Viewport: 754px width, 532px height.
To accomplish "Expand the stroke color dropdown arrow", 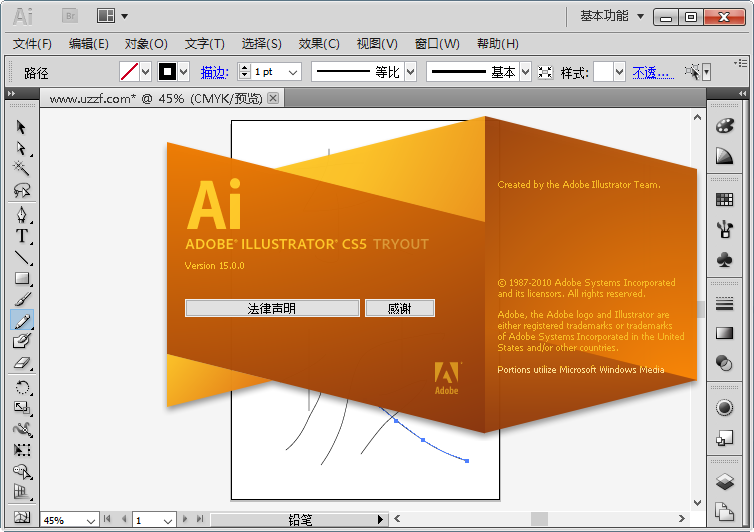I will tap(183, 72).
